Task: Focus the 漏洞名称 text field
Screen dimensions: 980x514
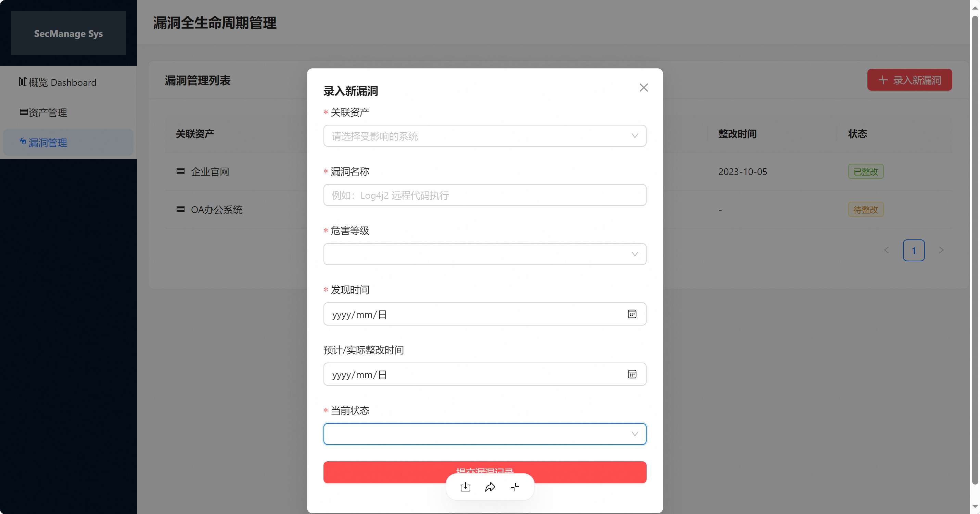Action: 485,195
